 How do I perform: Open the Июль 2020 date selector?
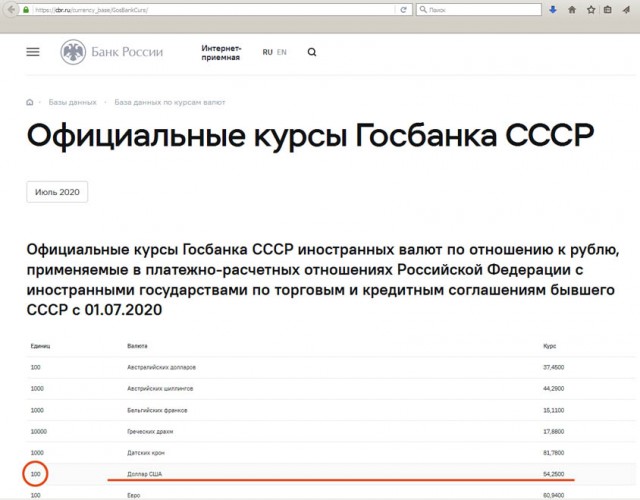click(x=57, y=192)
